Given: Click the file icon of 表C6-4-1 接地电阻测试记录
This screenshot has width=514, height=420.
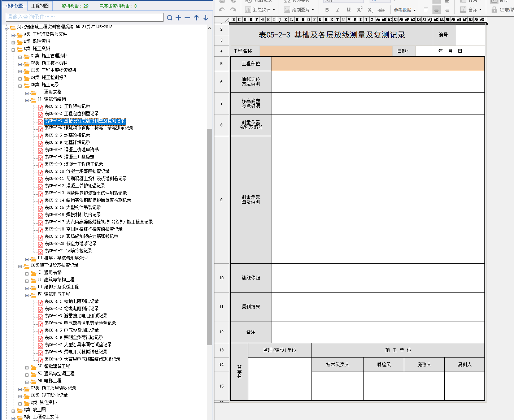Looking at the screenshot, I should coord(40,303).
